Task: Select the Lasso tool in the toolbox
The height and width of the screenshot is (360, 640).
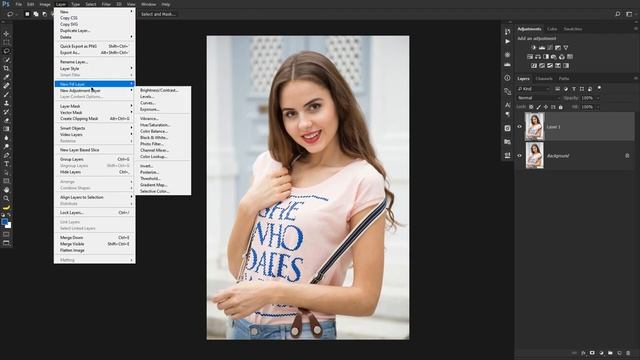Action: click(6, 51)
